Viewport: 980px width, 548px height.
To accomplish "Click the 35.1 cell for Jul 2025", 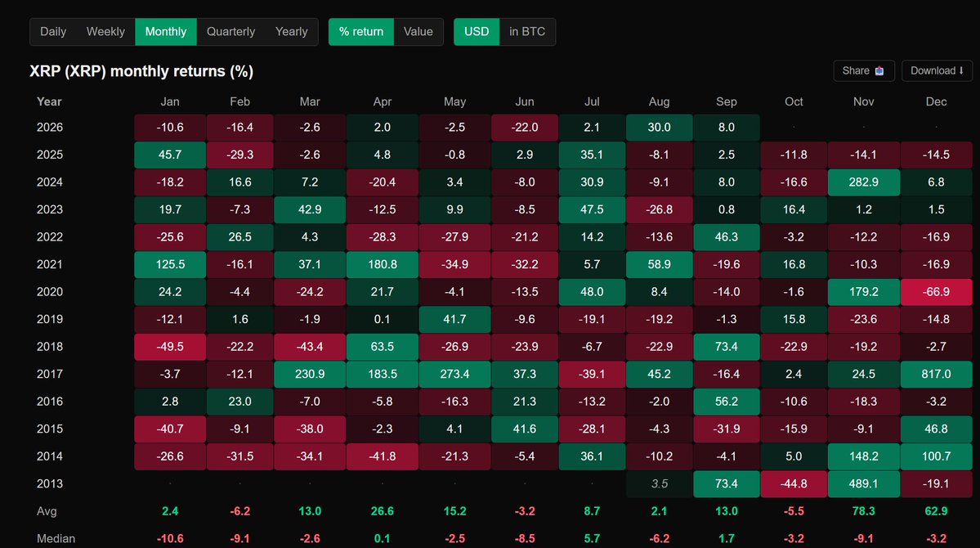I will (592, 155).
